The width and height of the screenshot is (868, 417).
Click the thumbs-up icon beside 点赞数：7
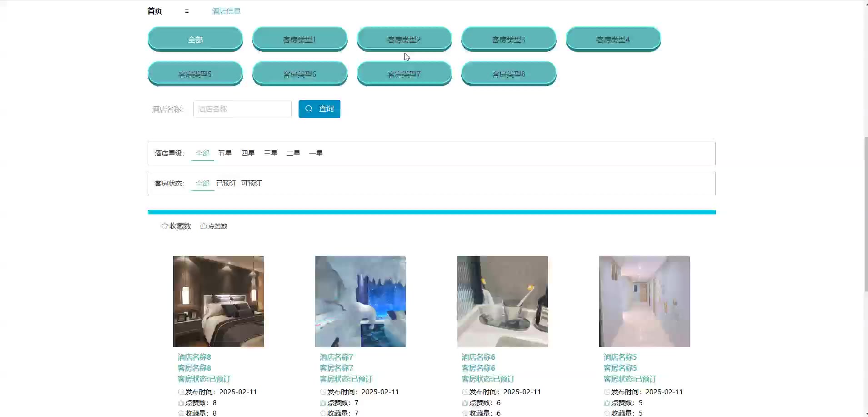point(323,402)
